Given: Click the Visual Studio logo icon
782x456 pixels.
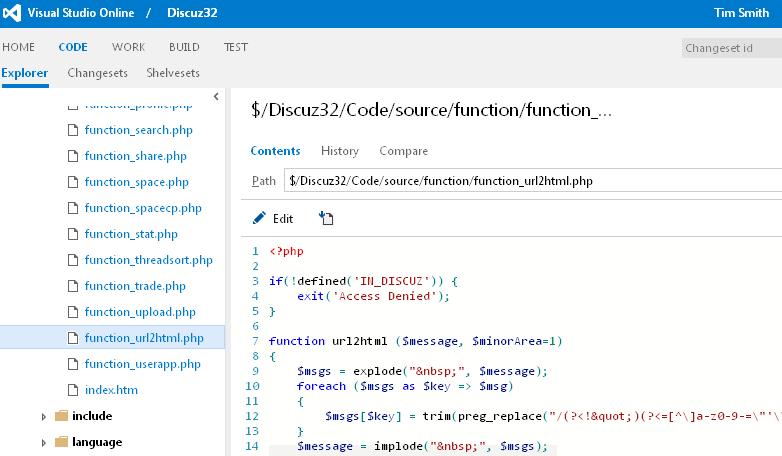Looking at the screenshot, I should [x=11, y=13].
